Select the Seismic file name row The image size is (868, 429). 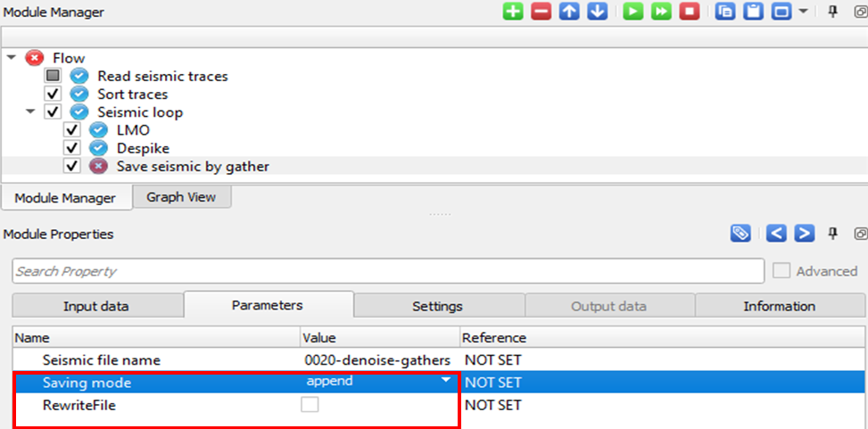pos(438,359)
